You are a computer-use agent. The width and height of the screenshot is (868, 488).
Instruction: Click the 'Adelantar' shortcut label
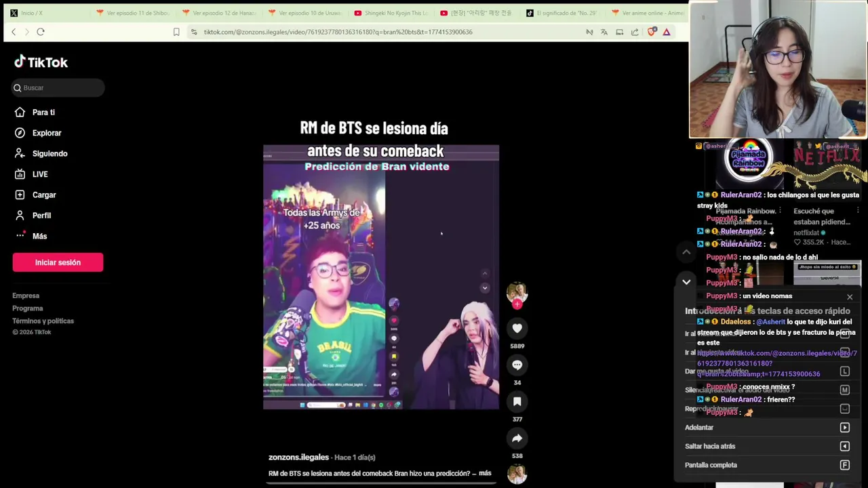point(699,428)
